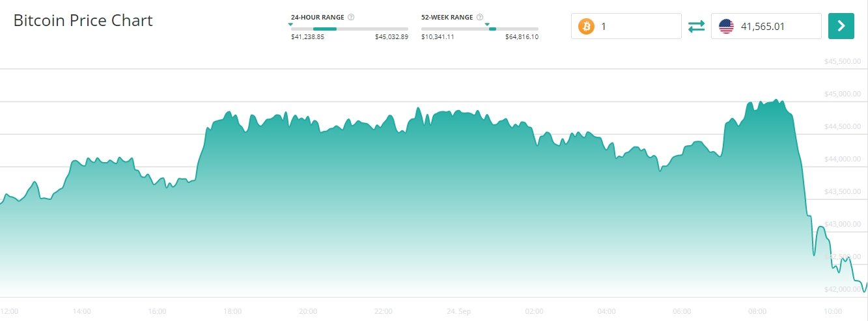Viewport: 868px width, 321px height.
Task: Click the 06:00 time axis label
Action: click(682, 311)
